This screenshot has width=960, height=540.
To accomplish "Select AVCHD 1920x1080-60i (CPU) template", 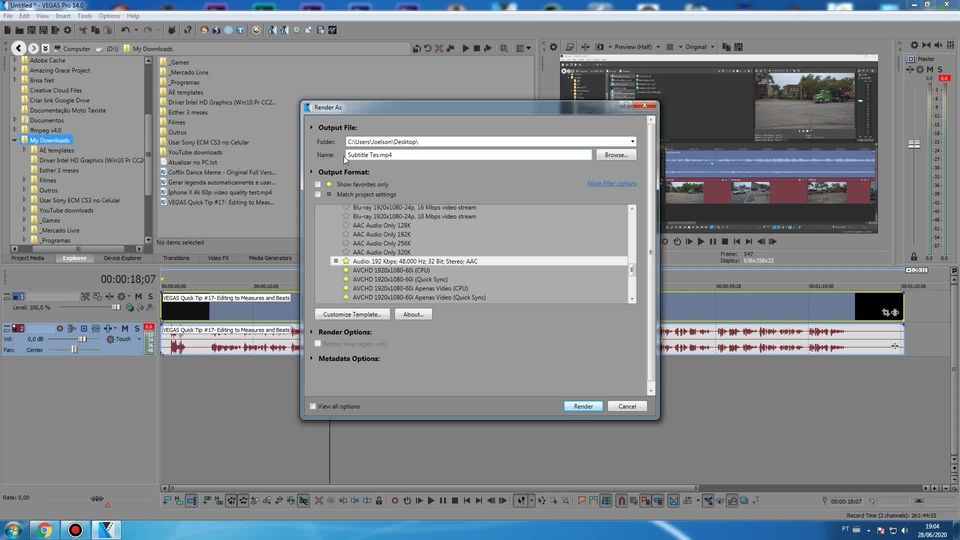I will 391,270.
